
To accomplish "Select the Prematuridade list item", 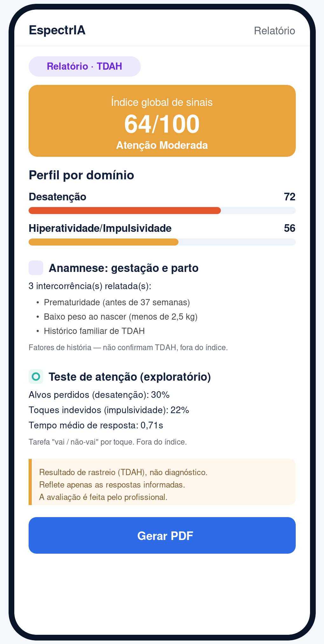I will click(x=117, y=302).
